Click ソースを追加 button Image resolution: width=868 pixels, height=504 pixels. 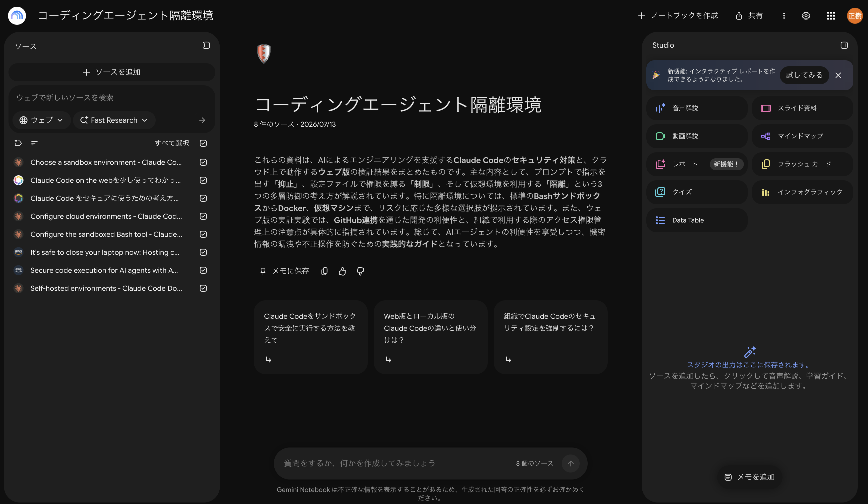click(112, 72)
